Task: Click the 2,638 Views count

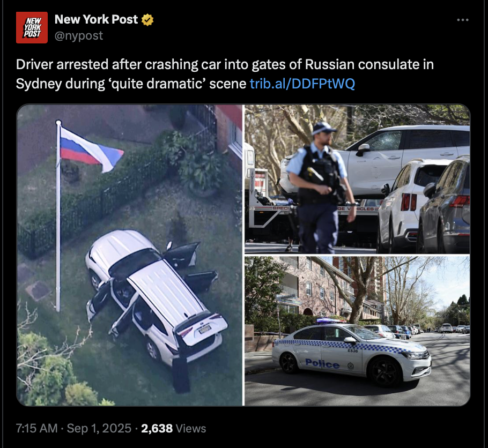Action: [173, 428]
